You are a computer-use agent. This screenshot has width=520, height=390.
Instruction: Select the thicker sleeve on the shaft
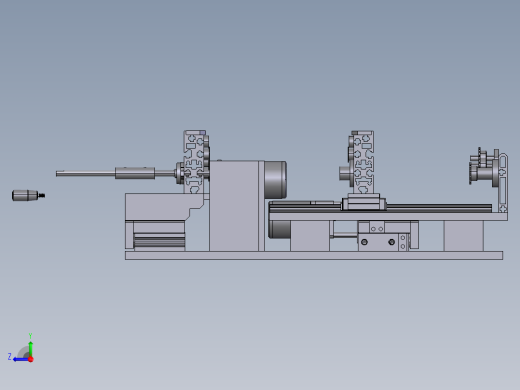(135, 173)
